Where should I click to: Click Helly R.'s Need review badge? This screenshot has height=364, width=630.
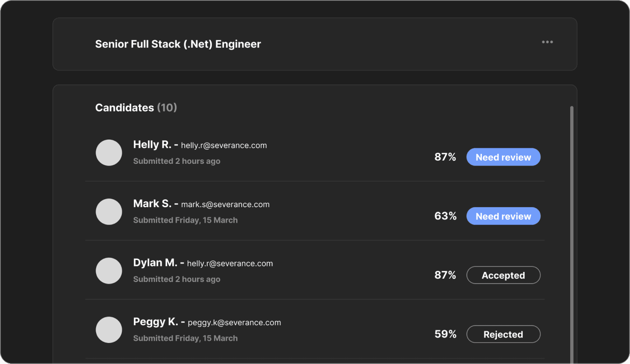(x=503, y=157)
